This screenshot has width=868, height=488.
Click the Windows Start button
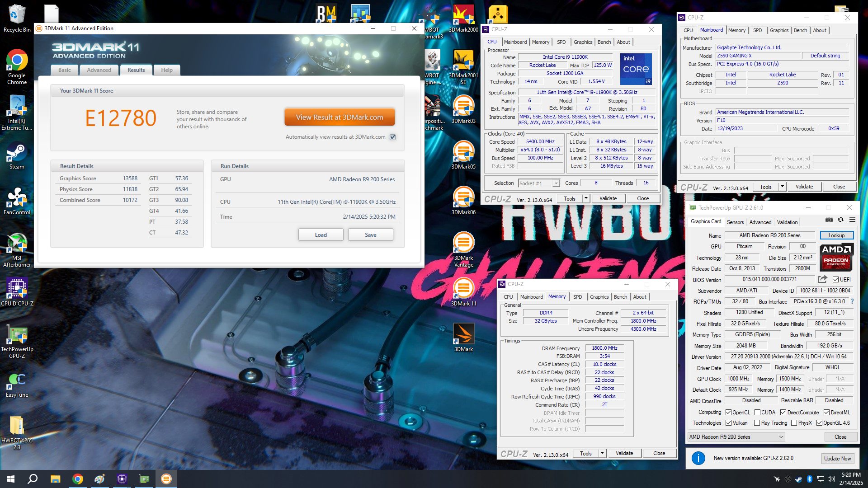tap(11, 479)
